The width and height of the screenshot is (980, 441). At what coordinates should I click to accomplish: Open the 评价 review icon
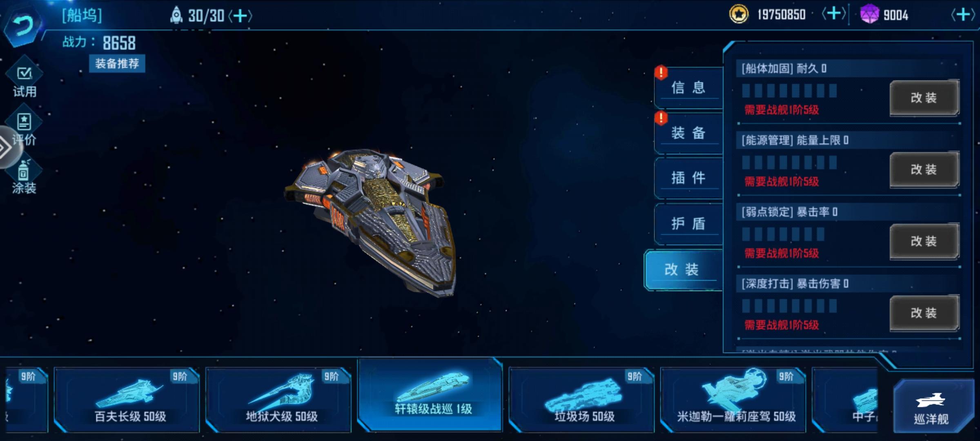tap(24, 128)
